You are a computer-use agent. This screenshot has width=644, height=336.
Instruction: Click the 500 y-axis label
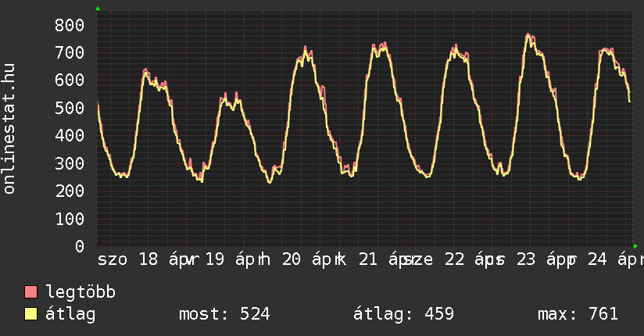[x=69, y=108]
